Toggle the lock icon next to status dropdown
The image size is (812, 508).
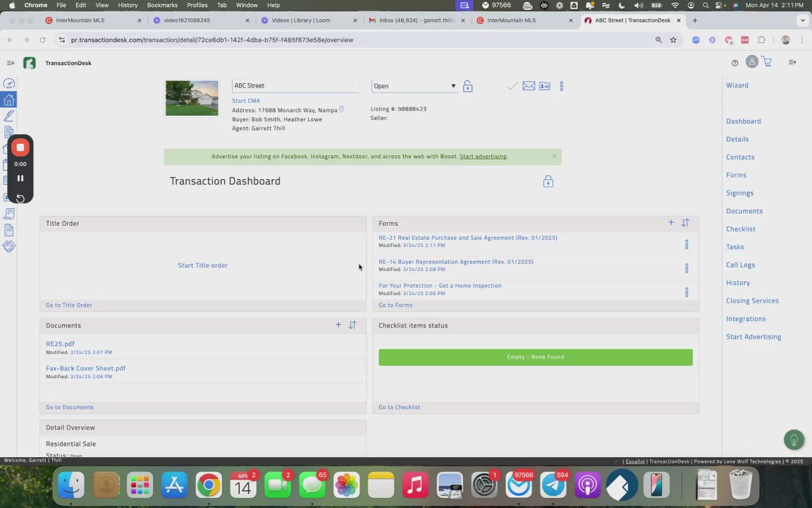click(x=467, y=86)
